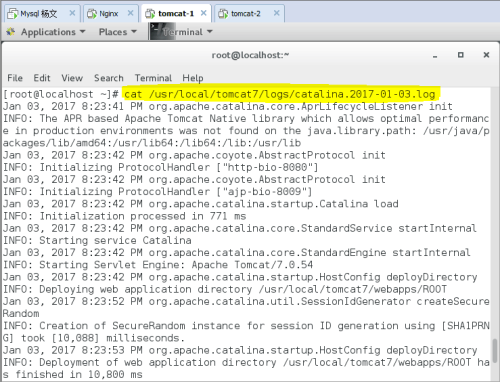
Task: Close the tomcat-1 tab
Action: click(203, 13)
